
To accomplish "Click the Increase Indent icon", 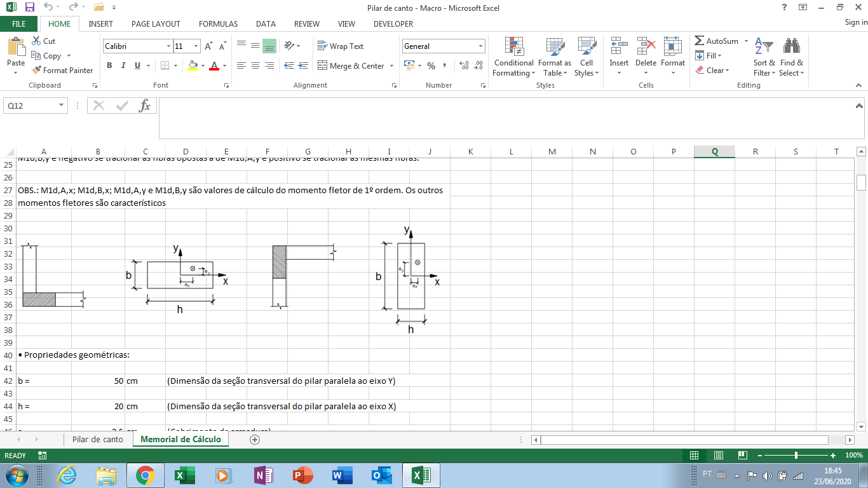I will point(303,65).
